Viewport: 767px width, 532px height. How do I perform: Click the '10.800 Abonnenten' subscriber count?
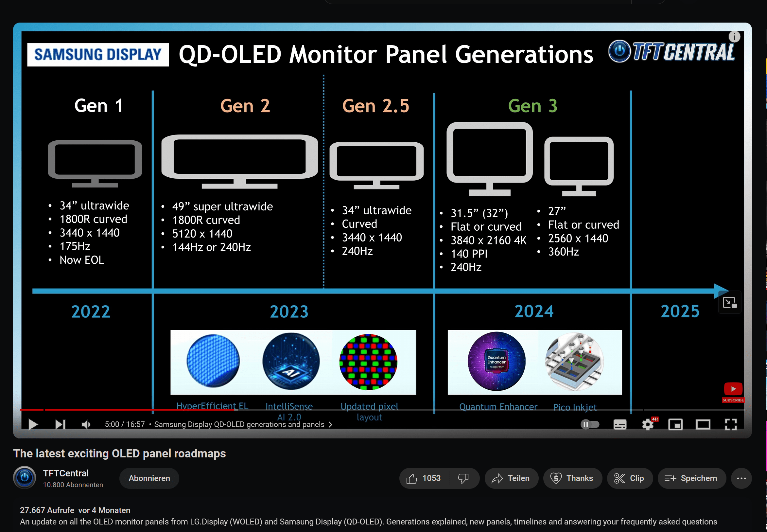[x=73, y=485]
